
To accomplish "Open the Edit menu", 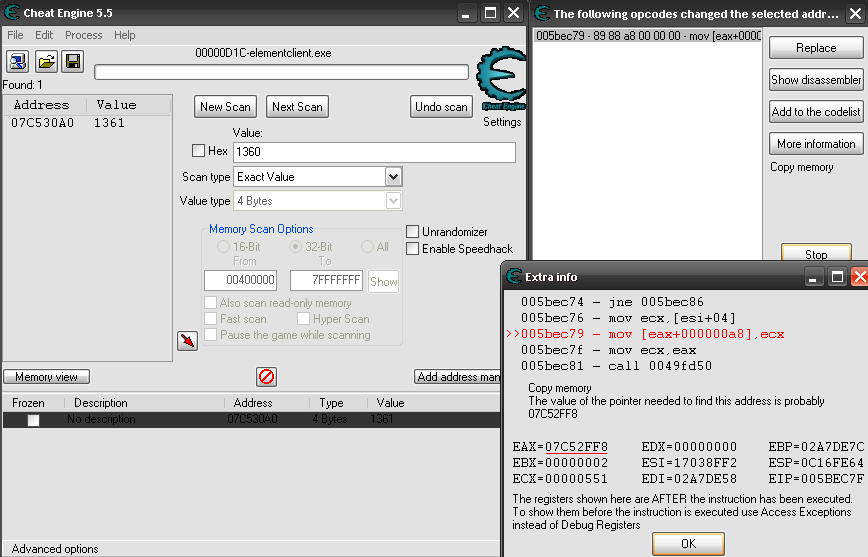I will 44,35.
